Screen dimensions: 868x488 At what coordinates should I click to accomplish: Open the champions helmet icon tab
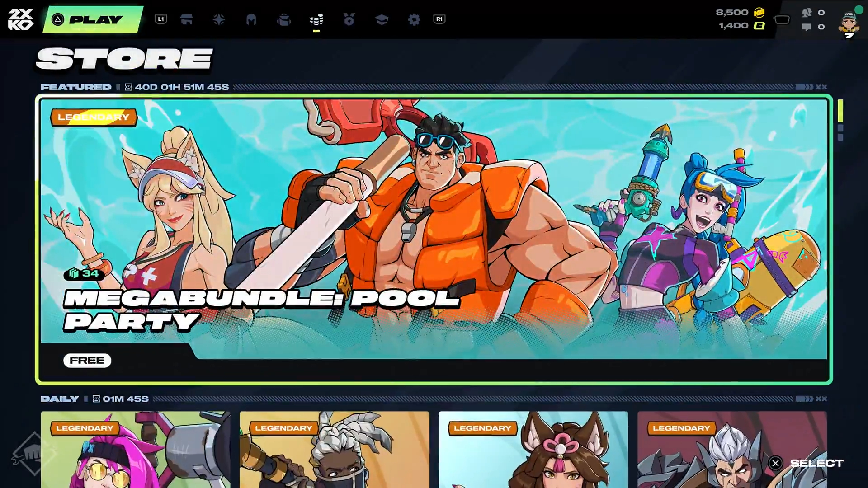point(251,19)
